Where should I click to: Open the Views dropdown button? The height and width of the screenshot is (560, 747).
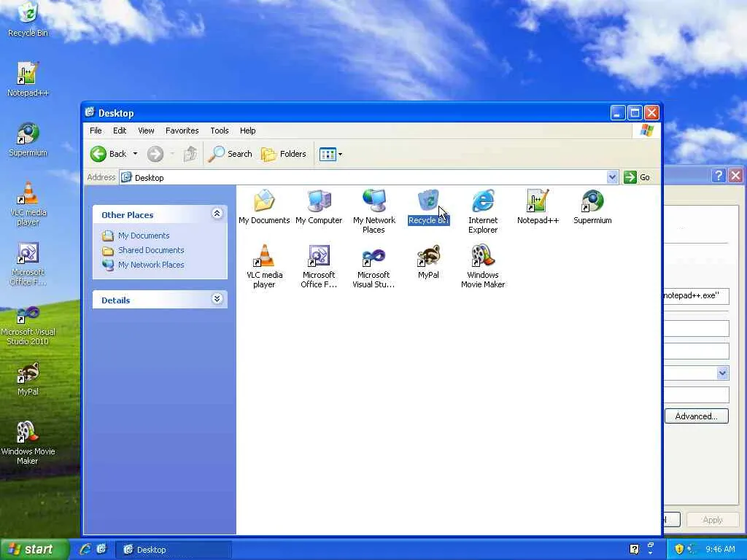(x=330, y=155)
